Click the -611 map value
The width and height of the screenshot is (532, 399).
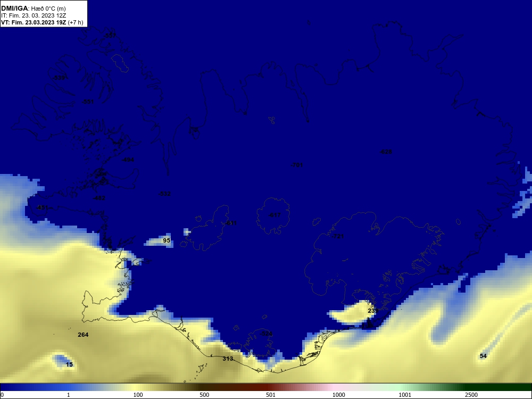(231, 223)
